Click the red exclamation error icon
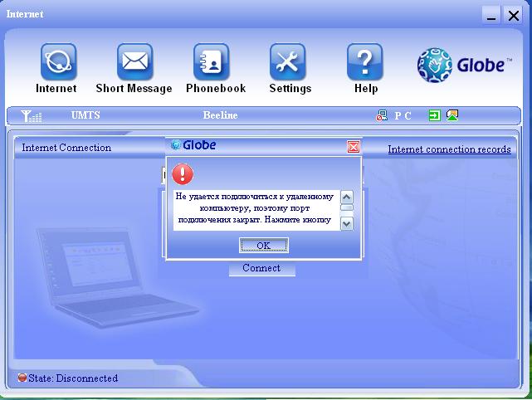 click(183, 174)
